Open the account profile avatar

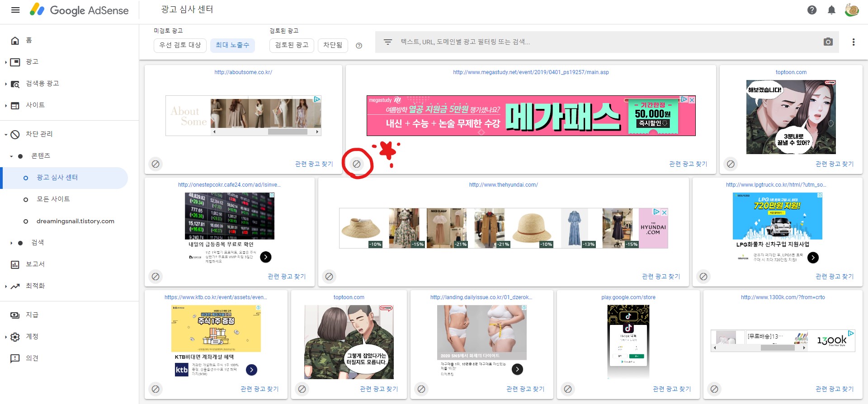[x=852, y=10]
